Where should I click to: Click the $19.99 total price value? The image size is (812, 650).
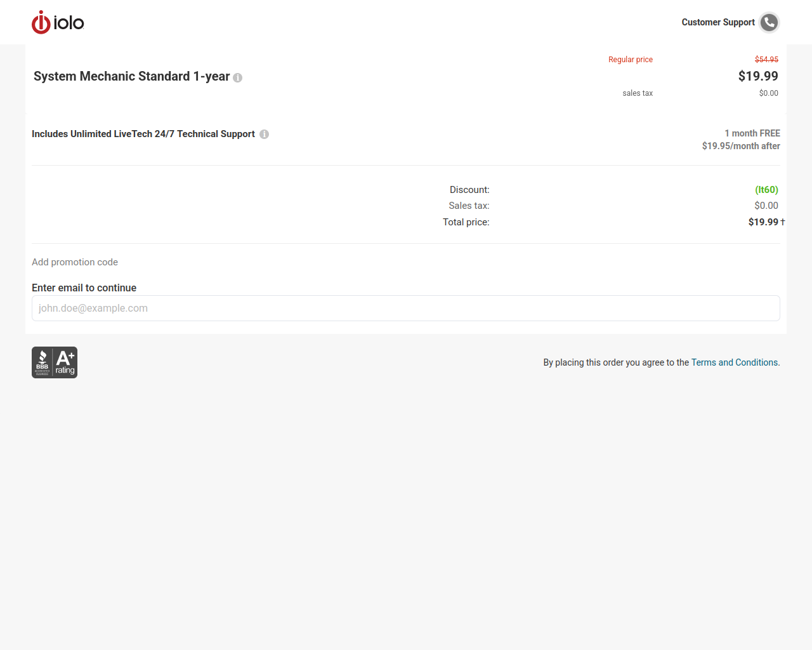763,222
